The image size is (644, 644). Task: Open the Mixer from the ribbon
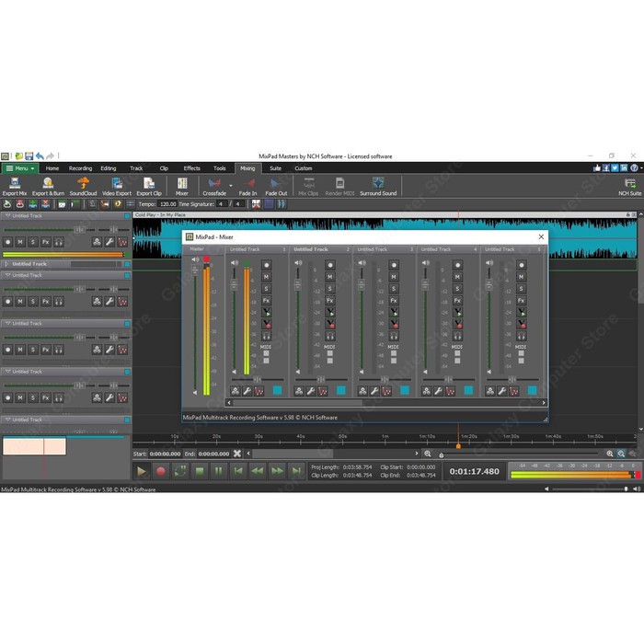click(182, 186)
